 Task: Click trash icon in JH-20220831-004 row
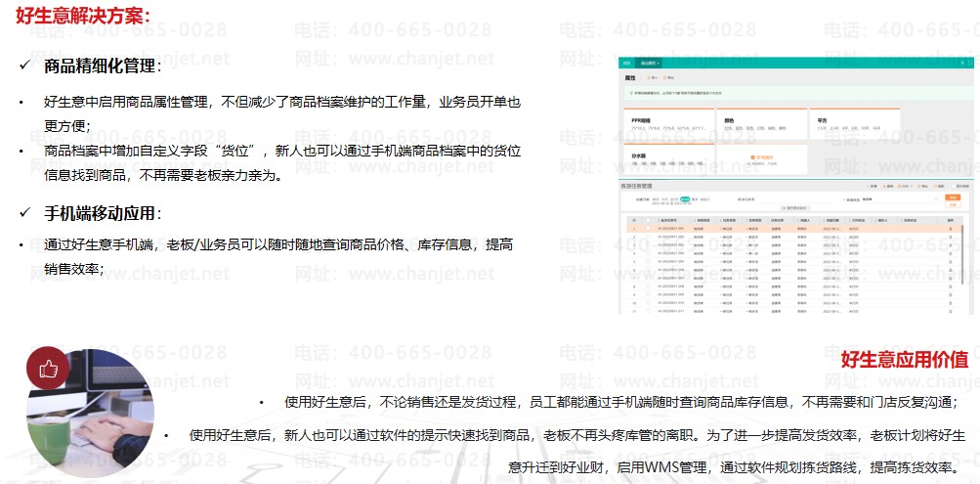pos(950,253)
